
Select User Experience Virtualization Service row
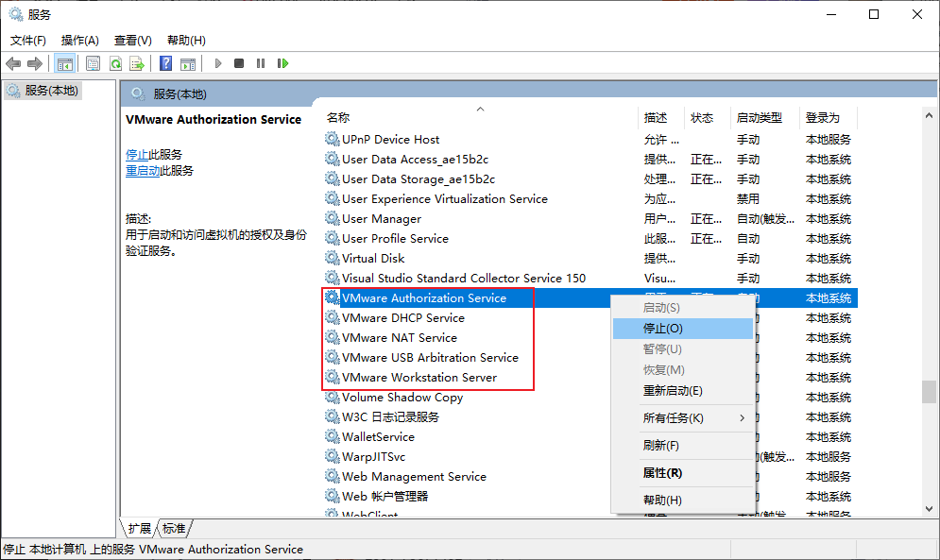[590, 198]
